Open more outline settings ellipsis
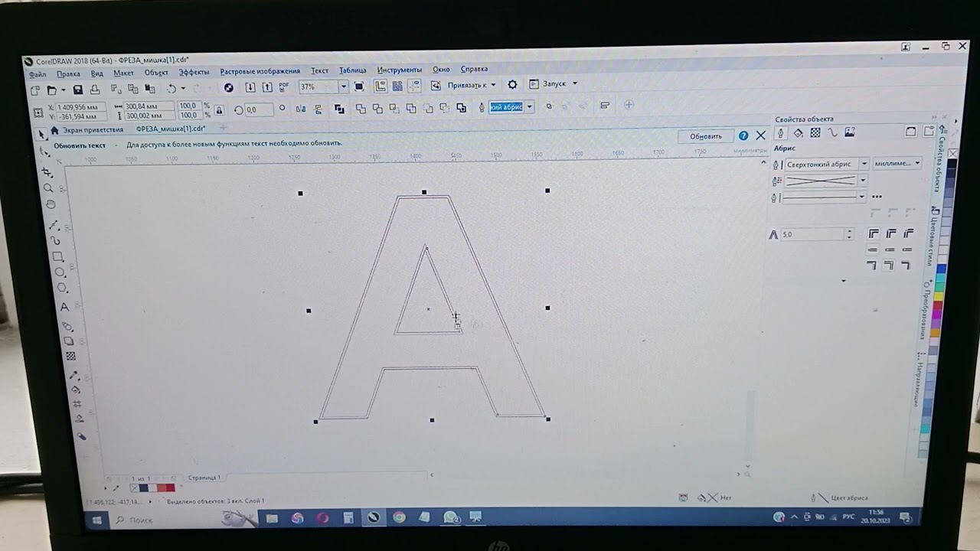 [877, 197]
